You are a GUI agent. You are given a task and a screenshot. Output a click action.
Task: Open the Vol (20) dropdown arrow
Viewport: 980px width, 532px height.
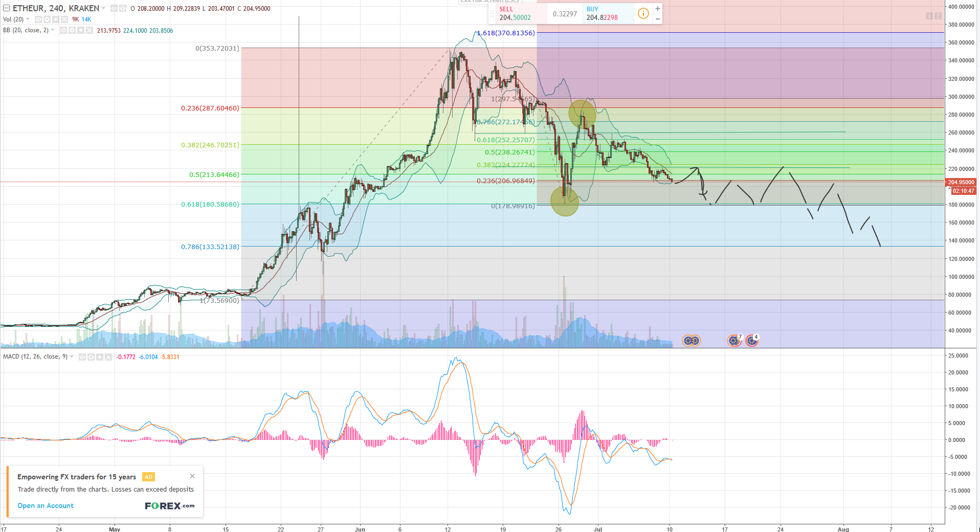[28, 19]
